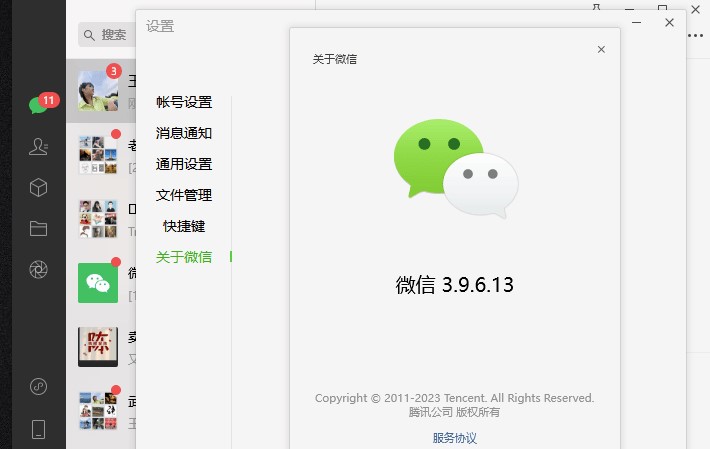710x449 pixels.
Task: Click the version text 微信 3.9.6.13
Action: coord(455,285)
